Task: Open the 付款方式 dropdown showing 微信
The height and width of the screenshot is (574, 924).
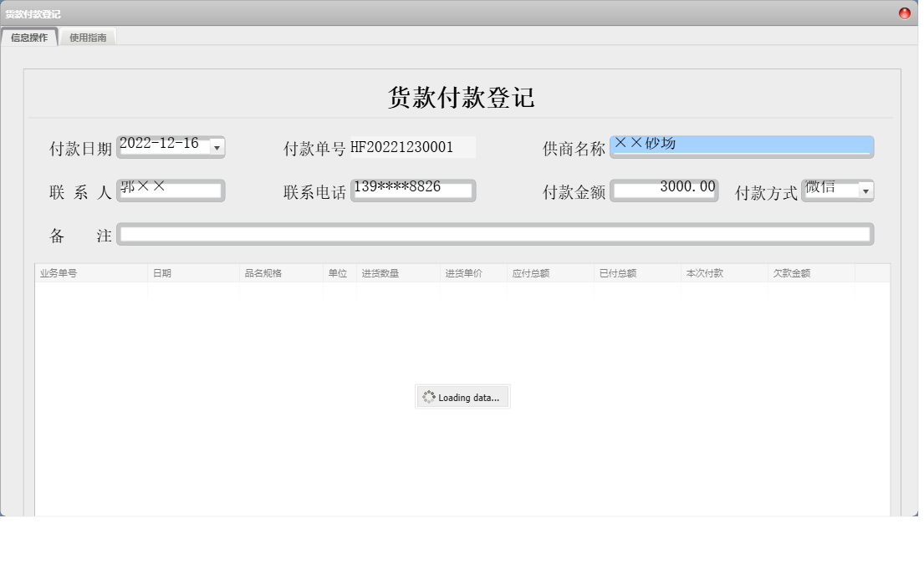Action: click(x=866, y=190)
